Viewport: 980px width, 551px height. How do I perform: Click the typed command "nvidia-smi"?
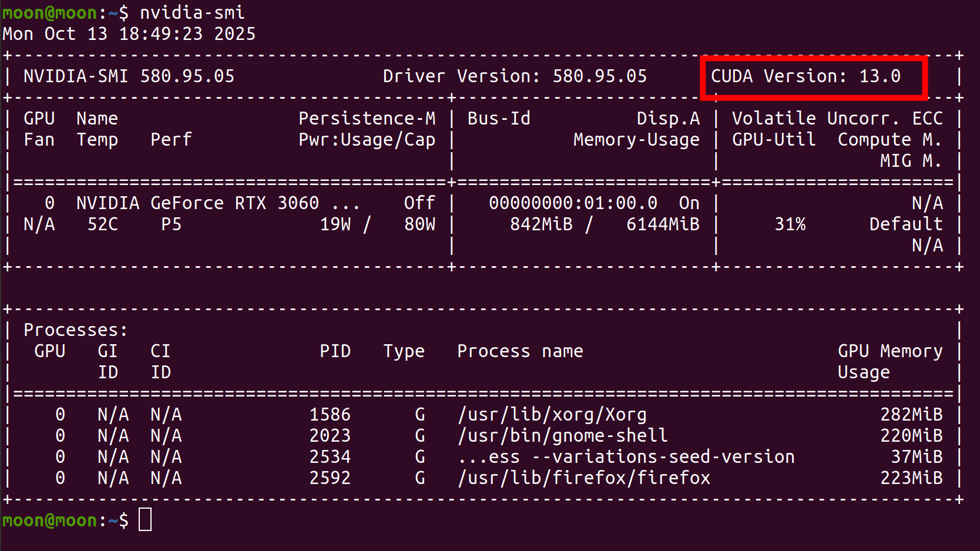pyautogui.click(x=192, y=12)
